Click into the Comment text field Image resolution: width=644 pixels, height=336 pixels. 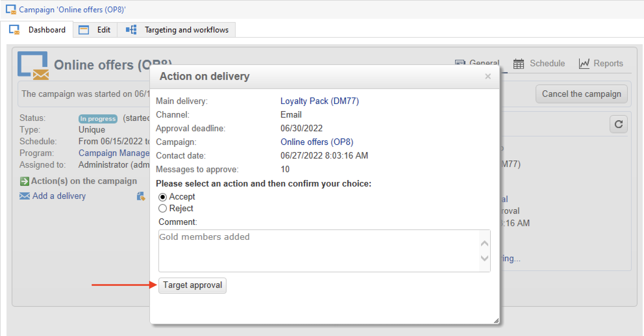tap(319, 251)
